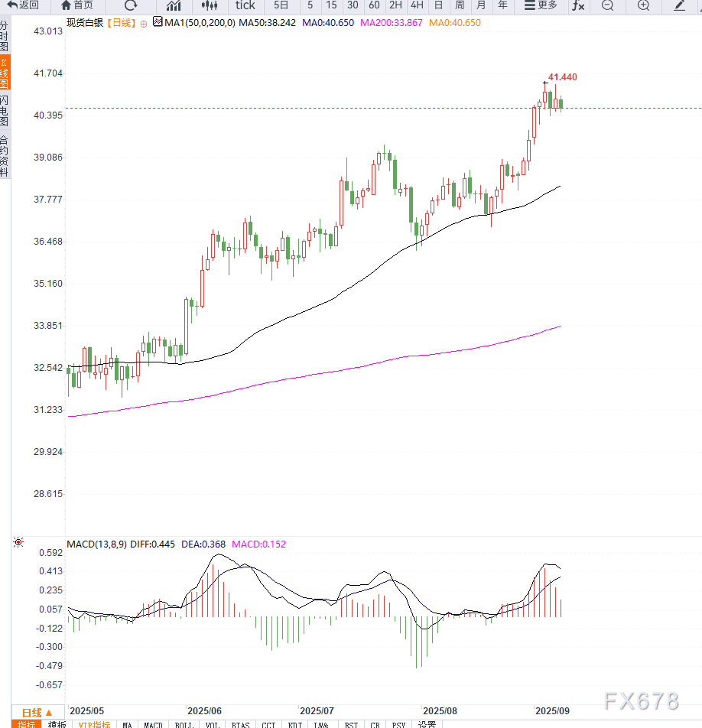Viewport: 702px width, 728px height.
Task: Select the pencil drawing tool
Action: (x=680, y=5)
